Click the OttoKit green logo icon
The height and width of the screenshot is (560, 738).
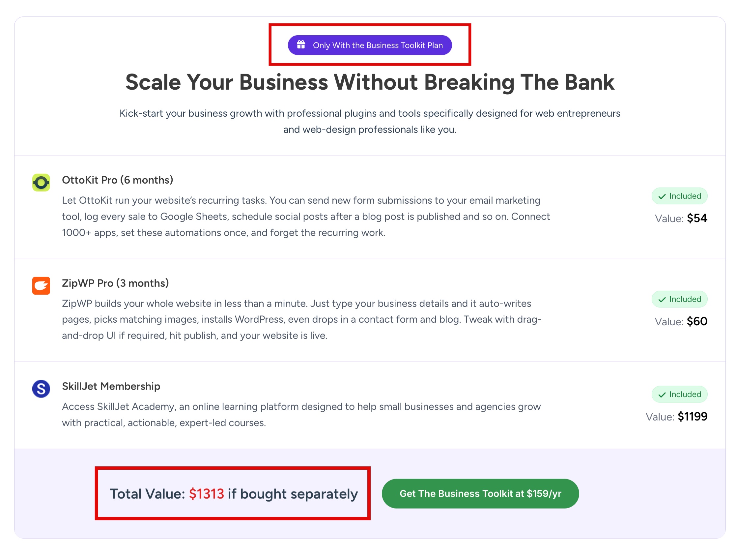[x=41, y=183]
